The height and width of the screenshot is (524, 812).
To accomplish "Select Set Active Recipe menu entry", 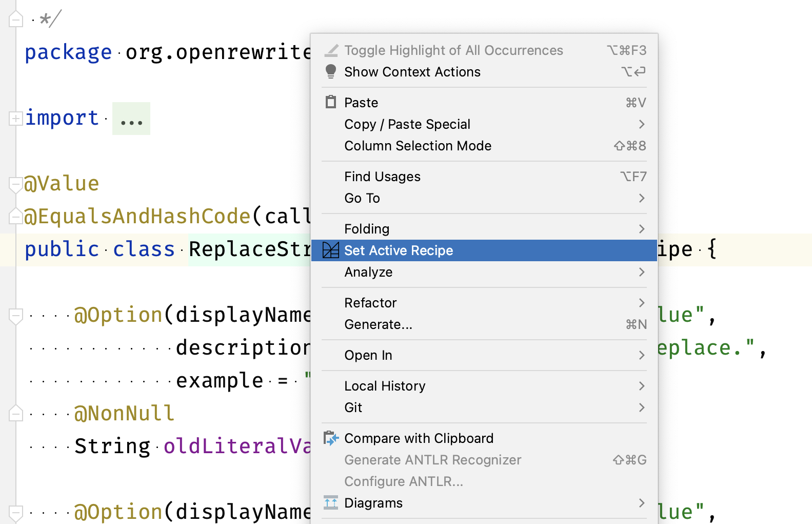I will tap(484, 250).
